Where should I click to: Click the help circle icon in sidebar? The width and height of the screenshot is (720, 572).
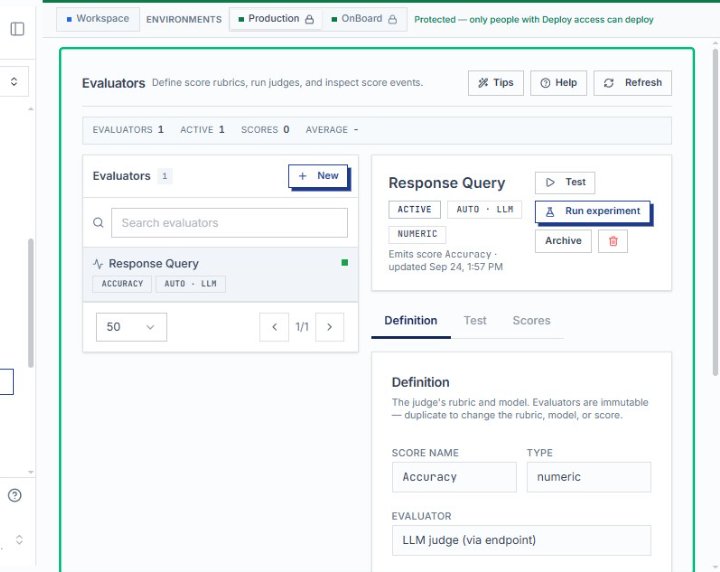pos(15,495)
